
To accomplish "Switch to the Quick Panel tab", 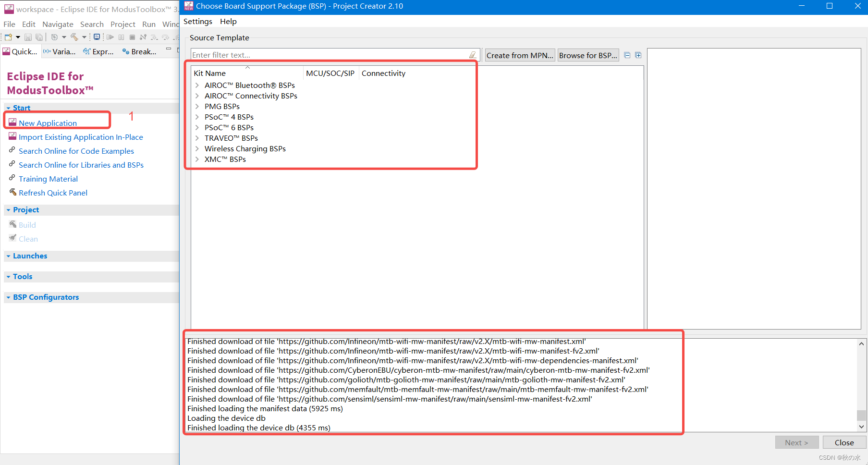I will click(x=20, y=51).
